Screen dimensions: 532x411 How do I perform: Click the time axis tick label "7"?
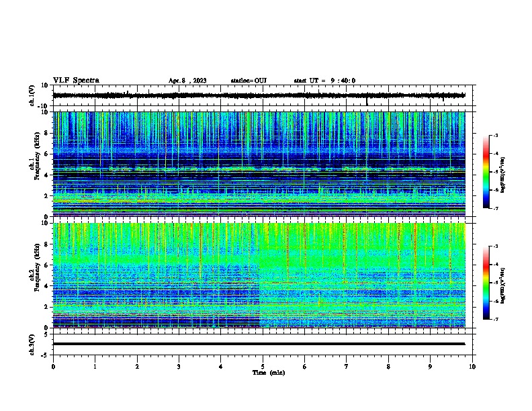point(347,367)
